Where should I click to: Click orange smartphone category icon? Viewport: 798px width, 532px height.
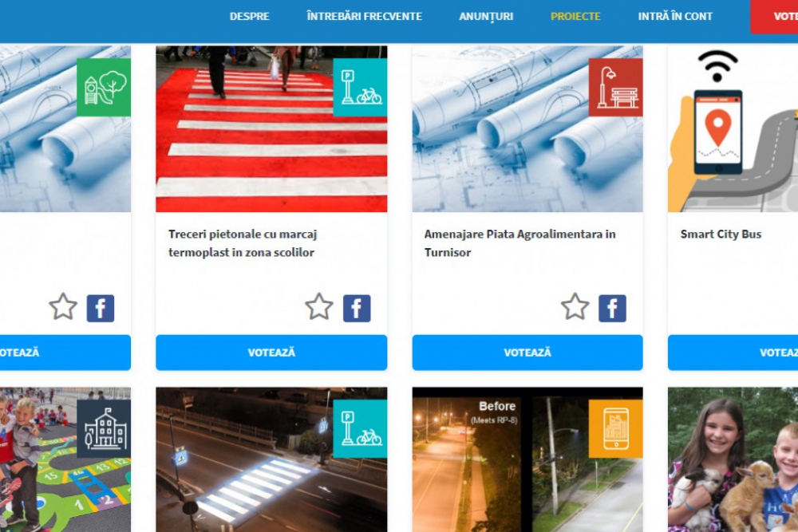(x=616, y=429)
